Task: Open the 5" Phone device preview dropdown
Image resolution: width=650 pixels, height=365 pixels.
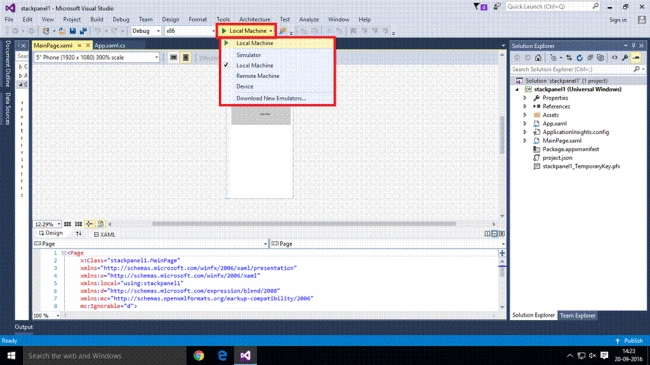Action: [x=97, y=58]
